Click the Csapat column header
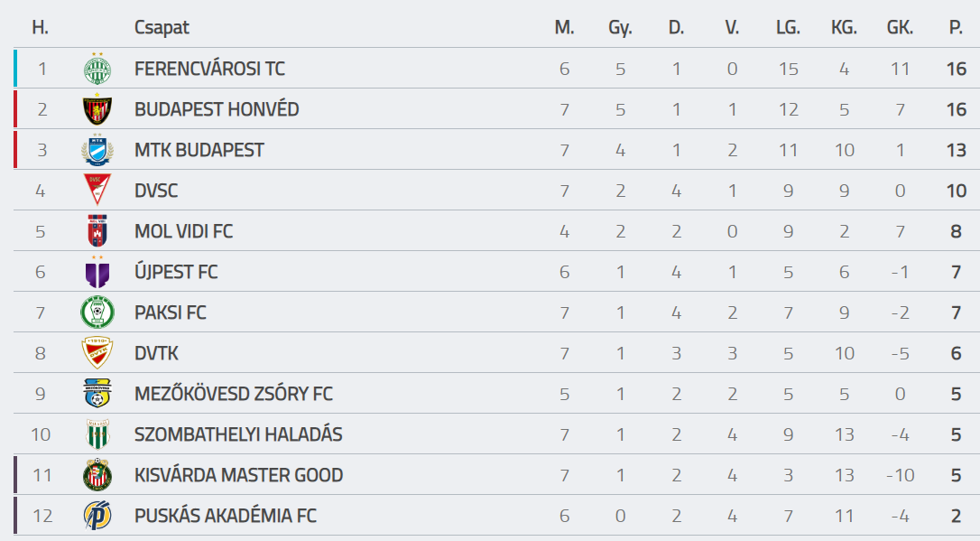Image resolution: width=980 pixels, height=541 pixels. tap(162, 28)
